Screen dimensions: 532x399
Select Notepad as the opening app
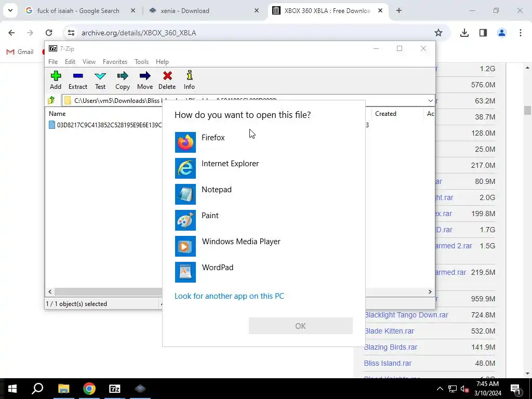click(263, 194)
